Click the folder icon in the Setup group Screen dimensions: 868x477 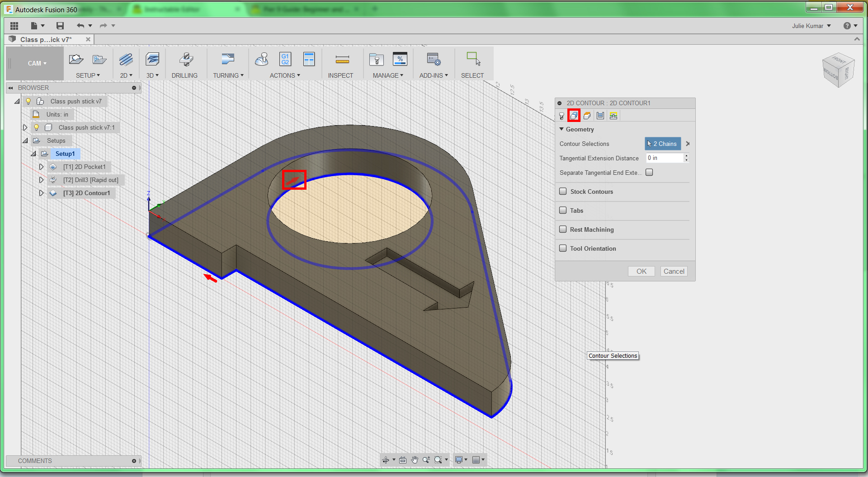[99, 59]
